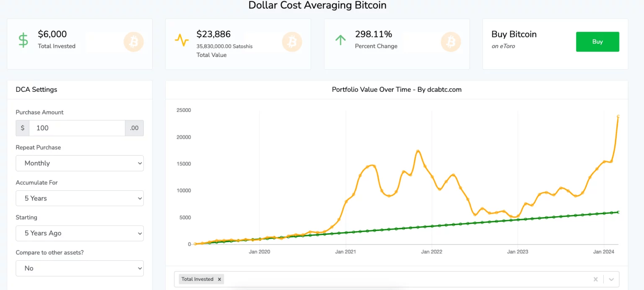644x290 pixels.
Task: Click the 25000 y-axis label
Action: click(184, 110)
